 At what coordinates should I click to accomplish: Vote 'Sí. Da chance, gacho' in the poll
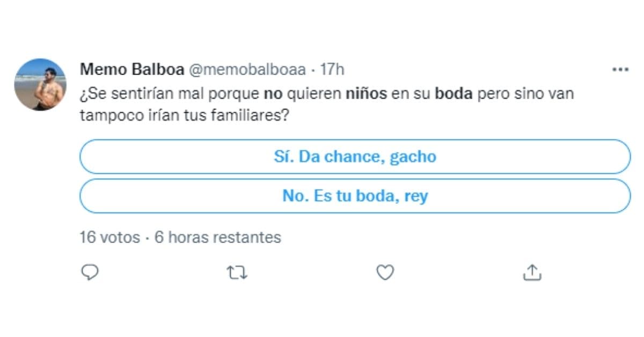pyautogui.click(x=355, y=156)
